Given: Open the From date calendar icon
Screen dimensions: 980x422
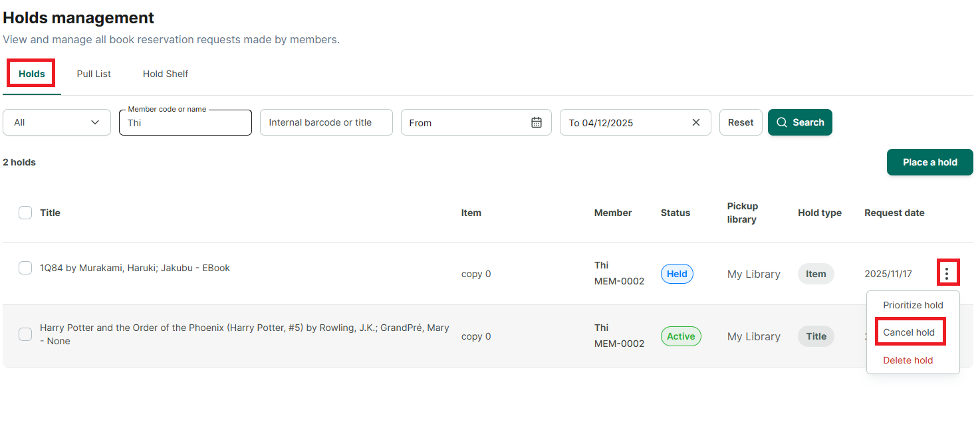Looking at the screenshot, I should click(537, 122).
